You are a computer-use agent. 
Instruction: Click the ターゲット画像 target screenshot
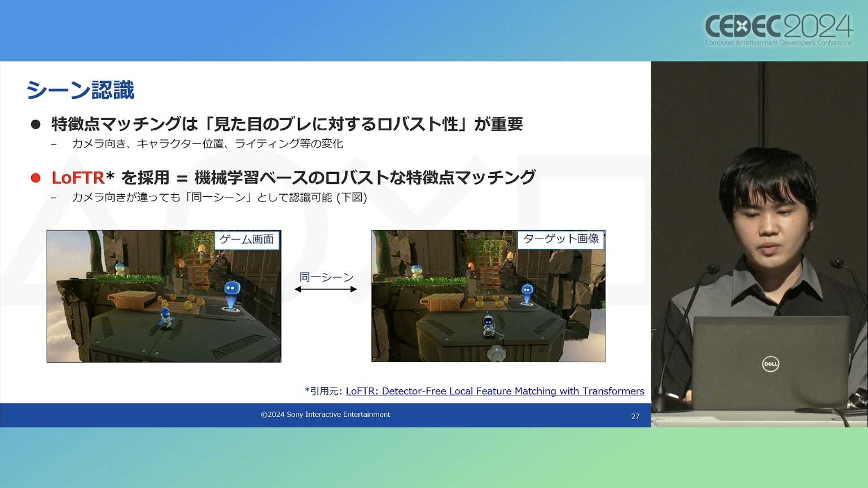point(488,296)
